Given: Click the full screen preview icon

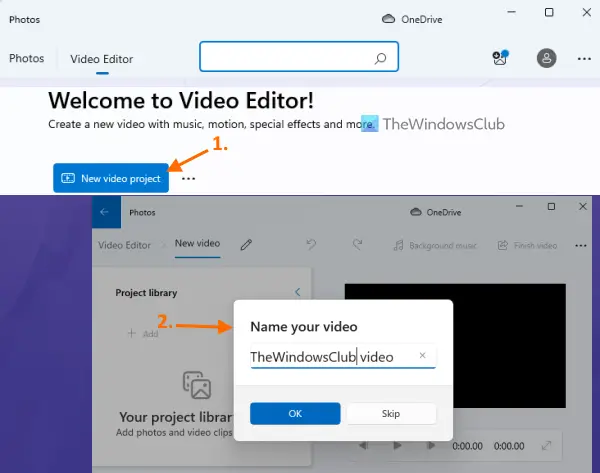Looking at the screenshot, I should [546, 445].
